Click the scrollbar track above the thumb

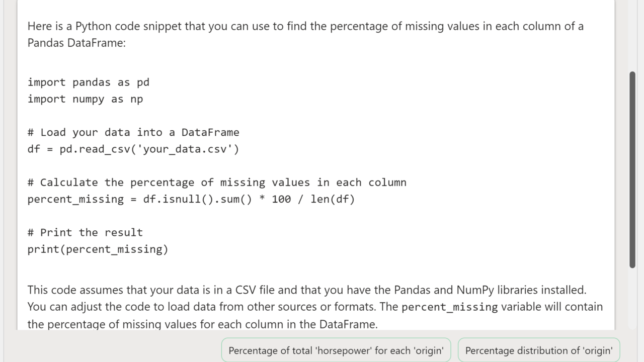(x=632, y=35)
